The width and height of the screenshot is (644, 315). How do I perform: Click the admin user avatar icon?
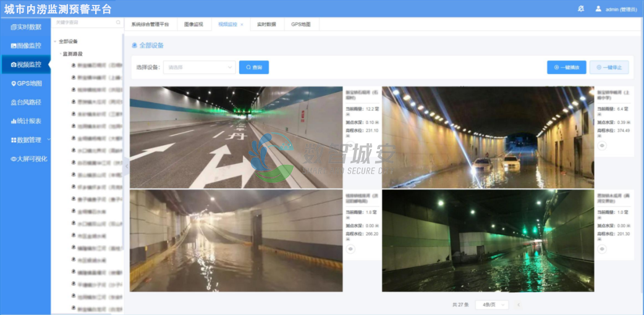click(598, 9)
